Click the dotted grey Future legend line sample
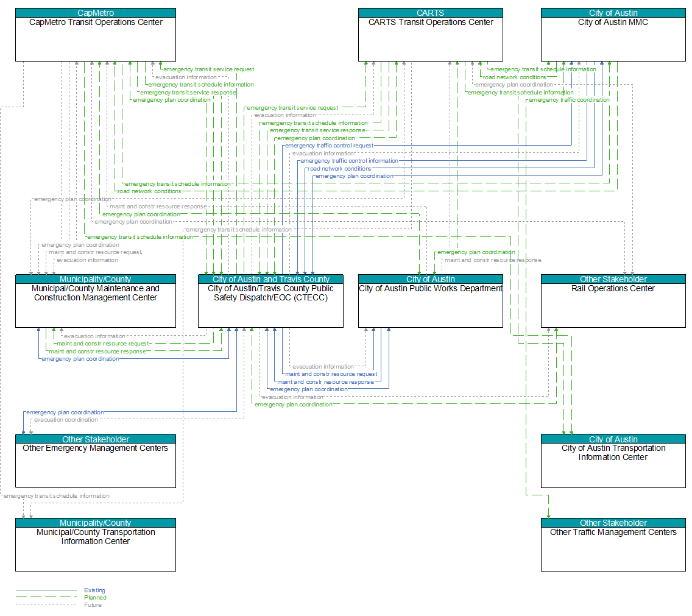Image resolution: width=692 pixels, height=616 pixels. point(46,604)
